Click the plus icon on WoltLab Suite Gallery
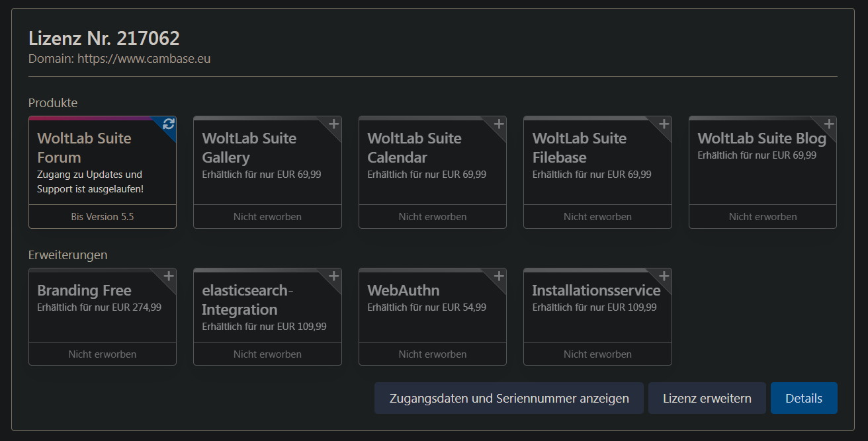 point(334,124)
